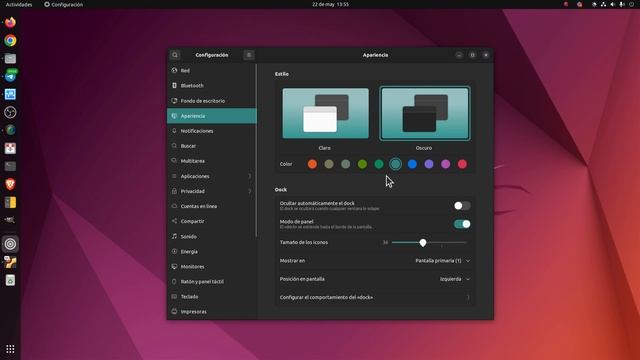Select the Claro light style thumbnail
The image size is (640, 360).
point(325,113)
